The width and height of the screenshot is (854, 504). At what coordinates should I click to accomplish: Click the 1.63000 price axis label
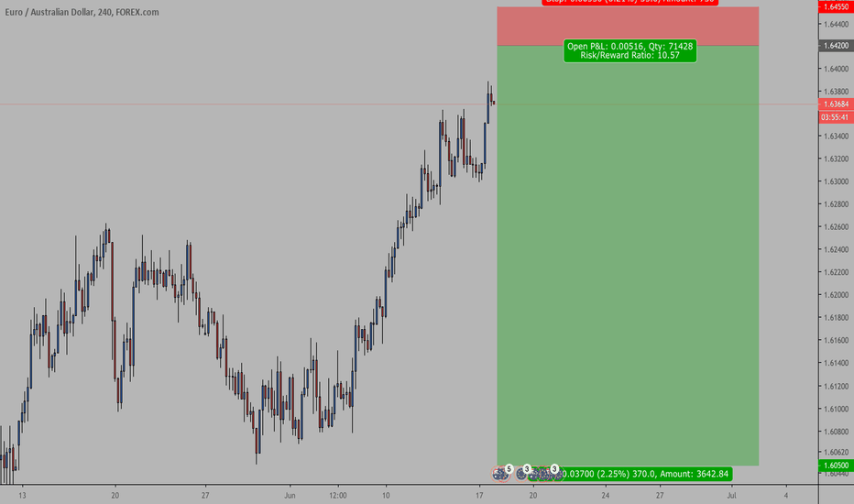coord(836,181)
